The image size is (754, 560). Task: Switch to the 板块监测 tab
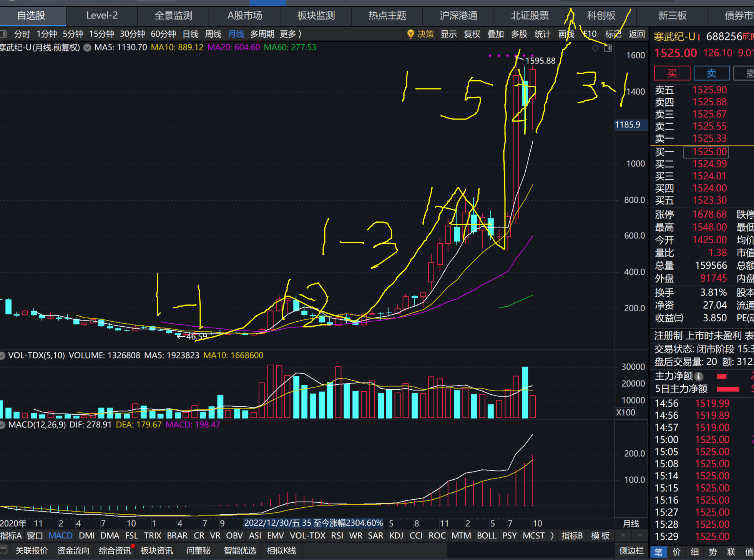[316, 15]
